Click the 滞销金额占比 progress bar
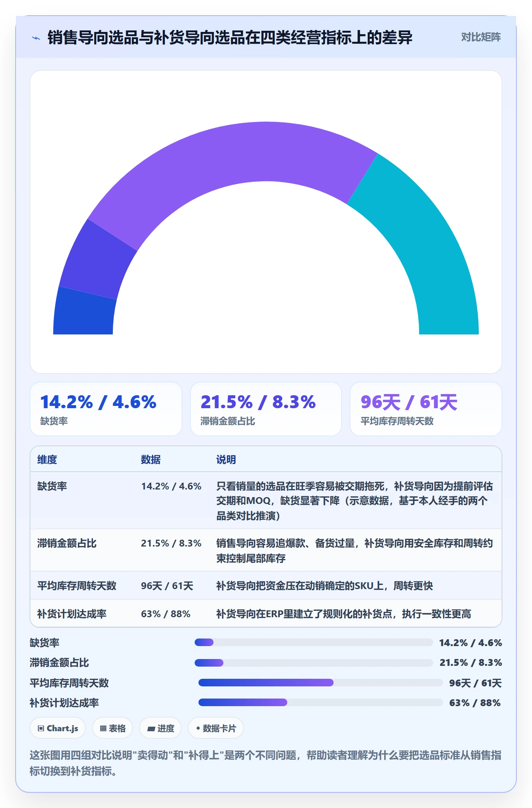The width and height of the screenshot is (532, 808). pos(313,663)
